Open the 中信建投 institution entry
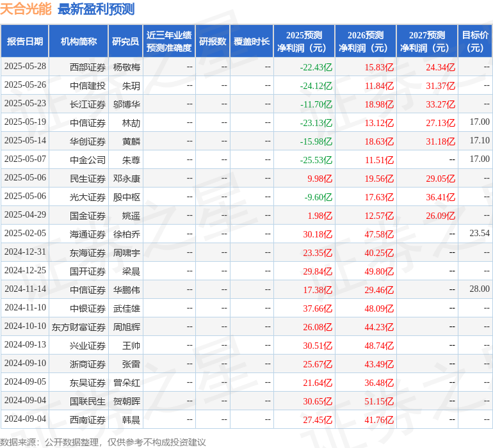The width and height of the screenshot is (493, 448). point(88,85)
